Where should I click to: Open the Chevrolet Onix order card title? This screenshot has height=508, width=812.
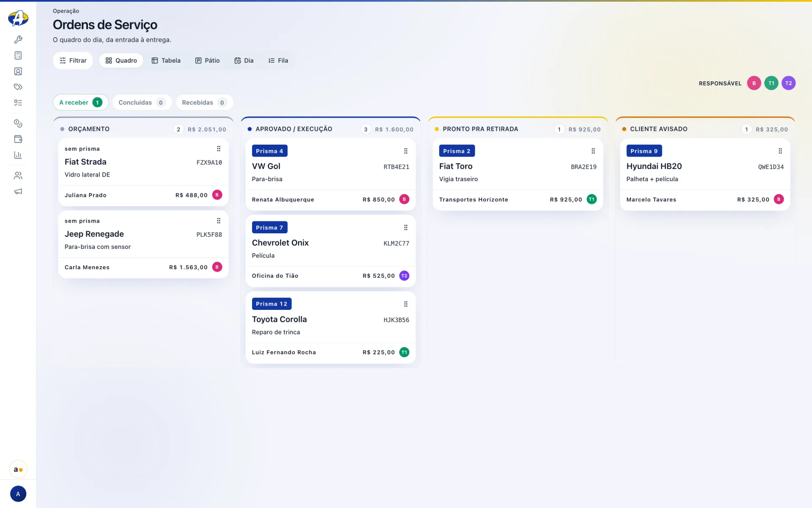(280, 243)
